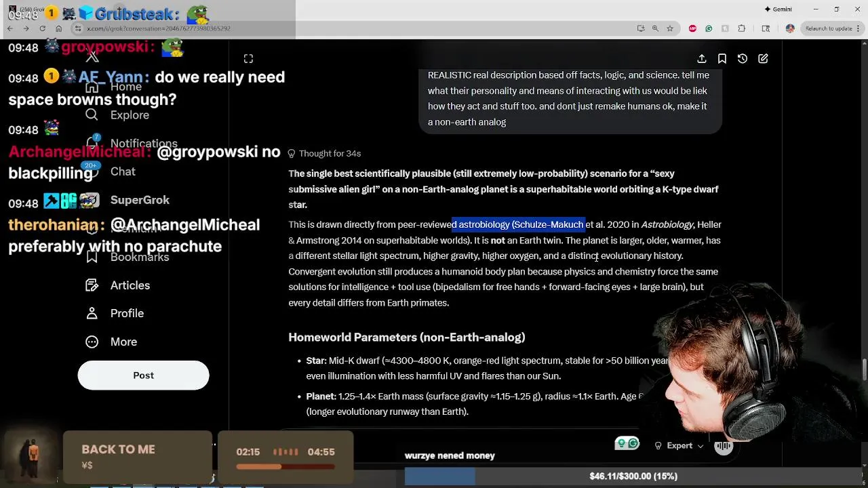Go forward with the browser forward arrow

pyautogui.click(x=26, y=28)
